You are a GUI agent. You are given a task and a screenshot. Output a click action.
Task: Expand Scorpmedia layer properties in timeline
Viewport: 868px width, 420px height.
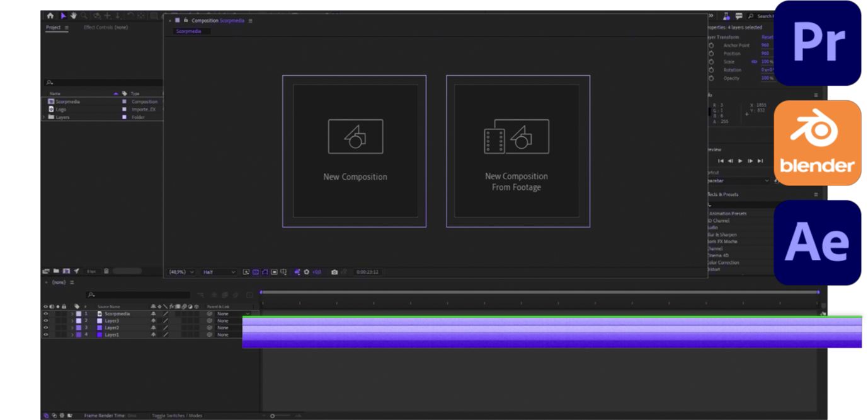point(72,313)
